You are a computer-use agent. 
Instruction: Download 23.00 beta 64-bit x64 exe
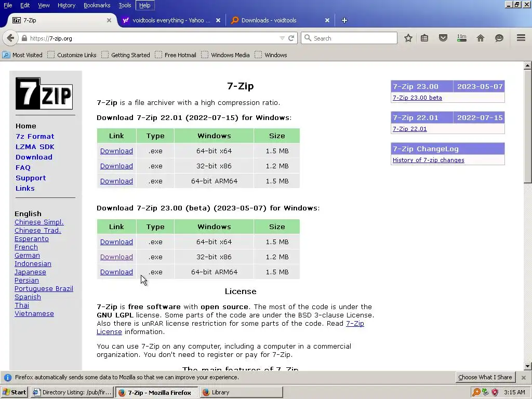(116, 242)
